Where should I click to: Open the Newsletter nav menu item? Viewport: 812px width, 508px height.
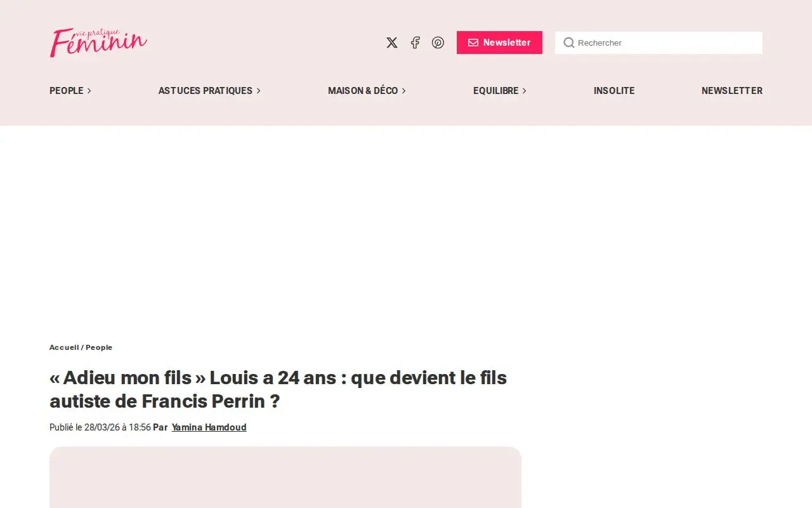[732, 91]
